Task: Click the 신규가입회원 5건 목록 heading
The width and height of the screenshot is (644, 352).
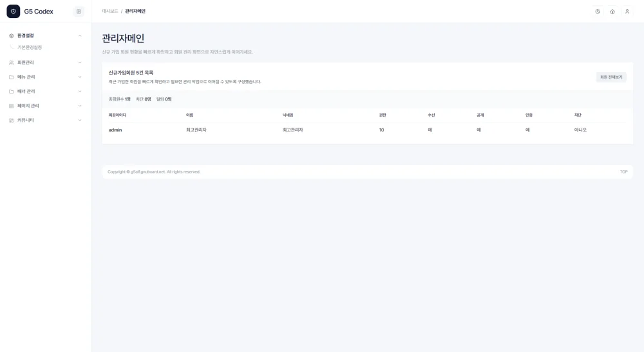Action: coord(131,73)
